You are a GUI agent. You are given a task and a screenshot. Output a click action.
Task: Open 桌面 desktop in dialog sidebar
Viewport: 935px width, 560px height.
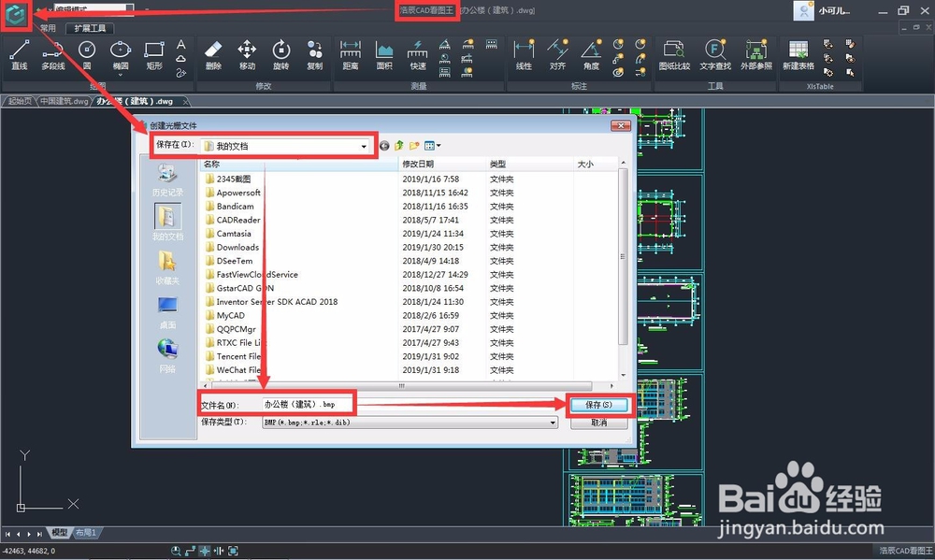tap(167, 312)
